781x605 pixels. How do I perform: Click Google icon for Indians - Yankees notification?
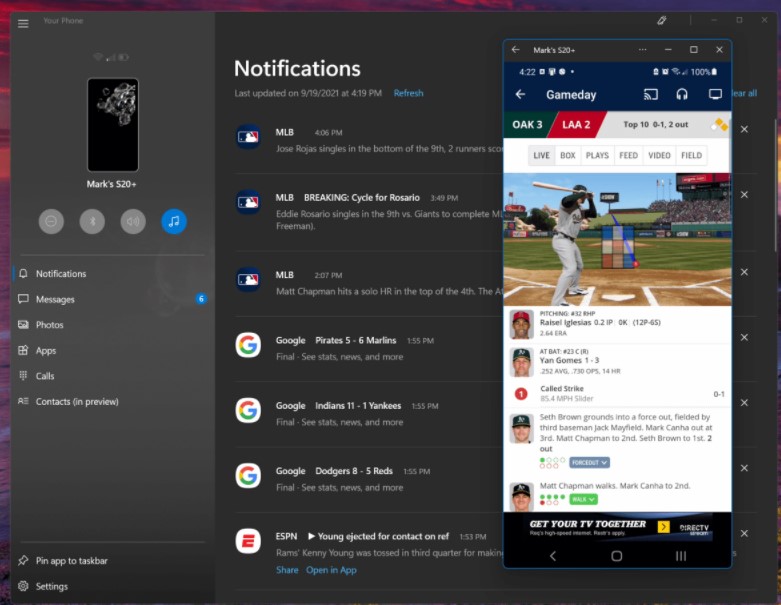click(248, 410)
